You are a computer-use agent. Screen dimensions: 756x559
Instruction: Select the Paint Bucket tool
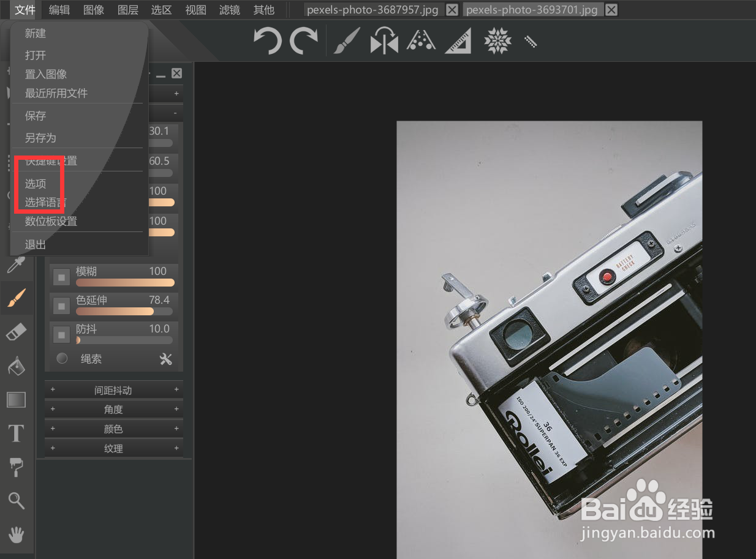(15, 366)
